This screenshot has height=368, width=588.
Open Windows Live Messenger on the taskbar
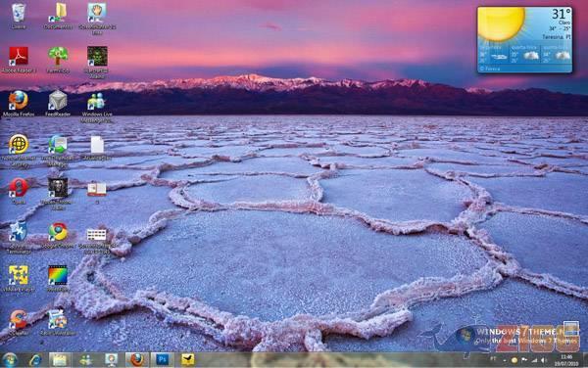pyautogui.click(x=86, y=360)
